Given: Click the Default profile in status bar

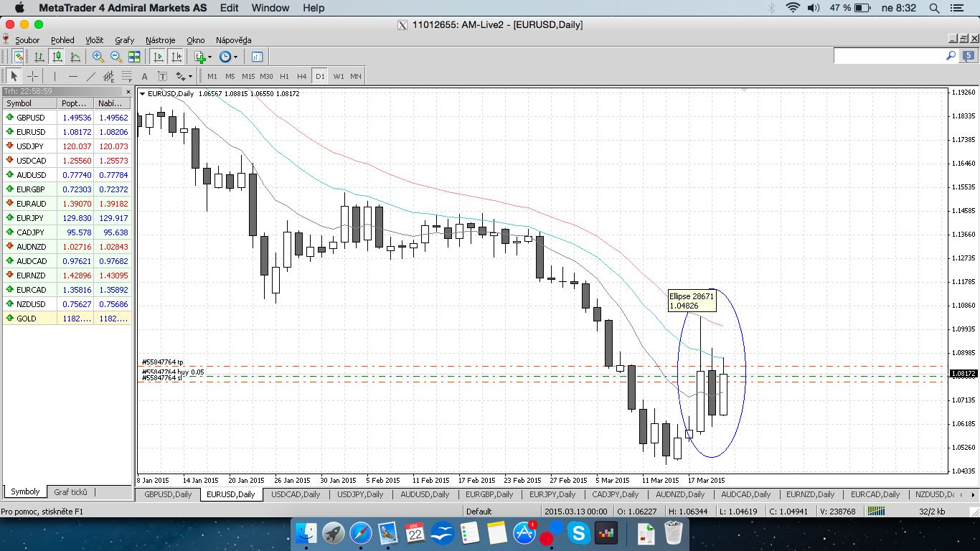Looking at the screenshot, I should pos(479,512).
